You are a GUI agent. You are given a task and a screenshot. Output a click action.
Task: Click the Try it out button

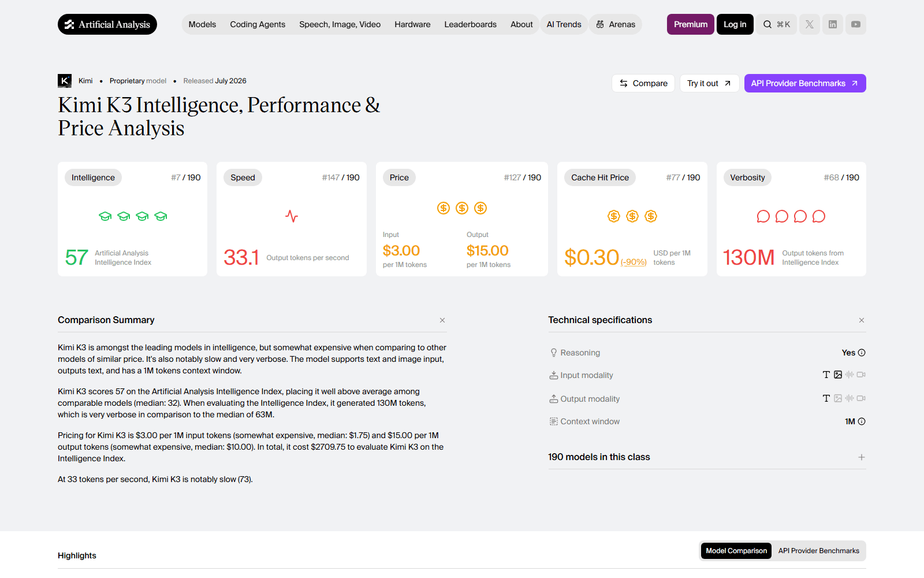click(x=709, y=83)
